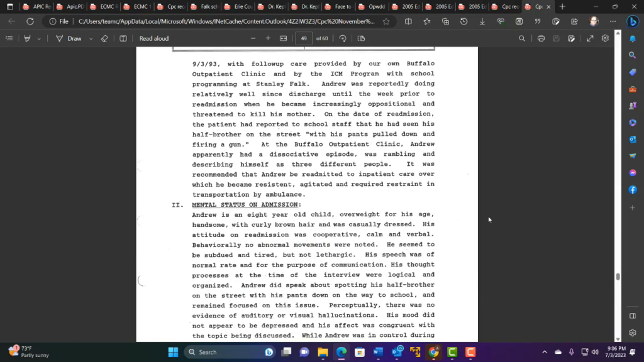Open browser History icon
Image resolution: width=644 pixels, height=362 pixels.
(464, 21)
